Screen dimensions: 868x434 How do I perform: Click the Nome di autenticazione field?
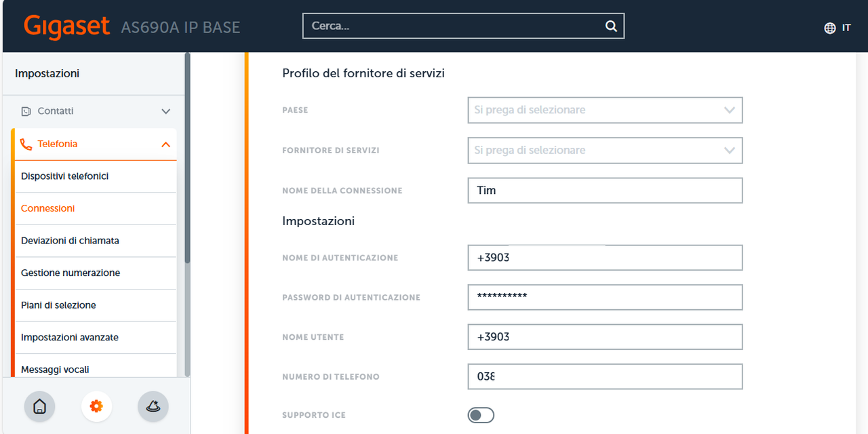pos(605,258)
